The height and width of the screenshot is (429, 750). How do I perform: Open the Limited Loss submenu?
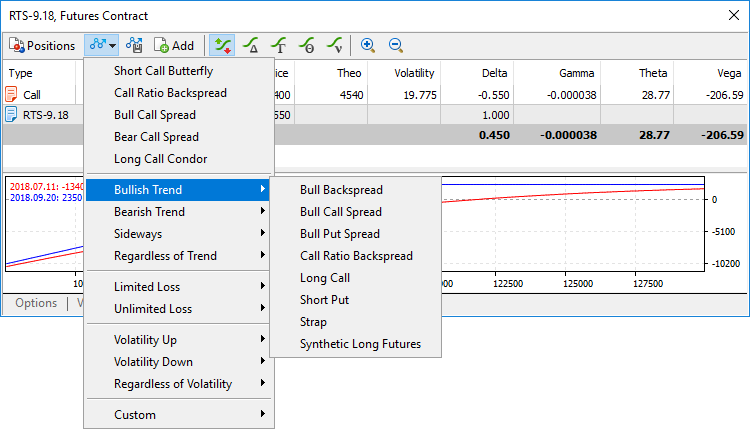coord(179,287)
